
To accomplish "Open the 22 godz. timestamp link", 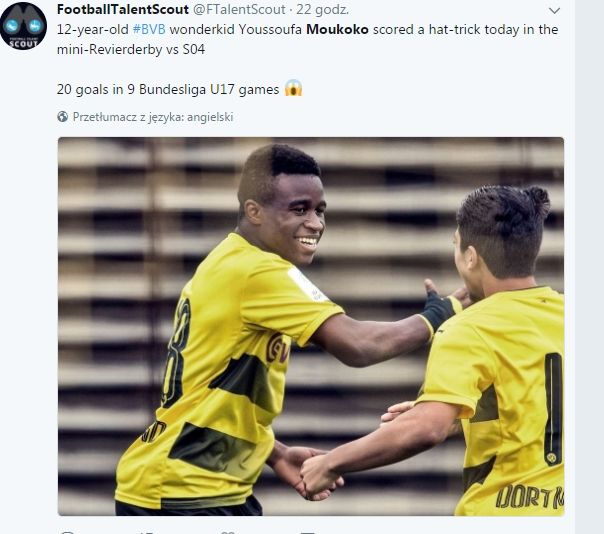I will coord(322,9).
